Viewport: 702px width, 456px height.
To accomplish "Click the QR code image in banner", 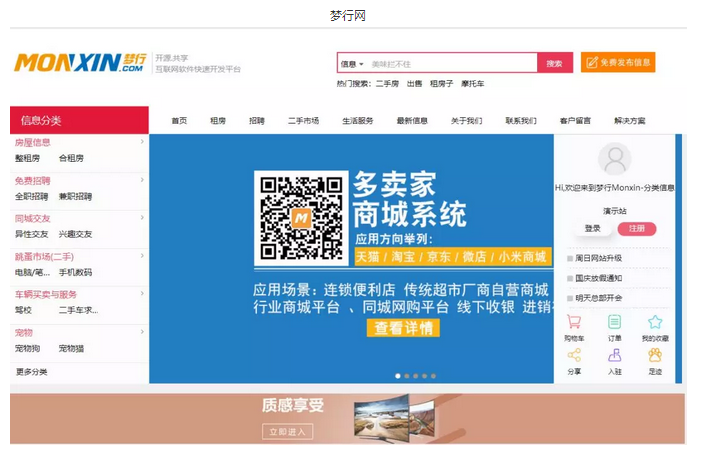I will click(301, 218).
